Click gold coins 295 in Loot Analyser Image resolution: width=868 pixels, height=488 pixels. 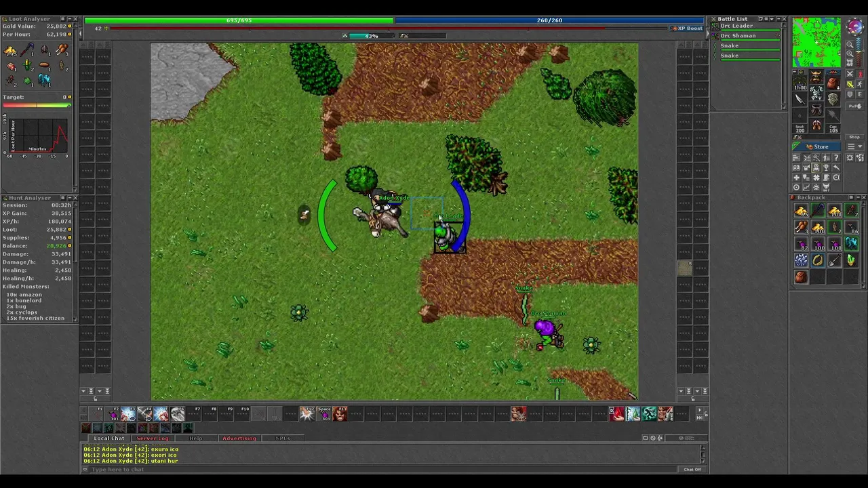coord(10,51)
